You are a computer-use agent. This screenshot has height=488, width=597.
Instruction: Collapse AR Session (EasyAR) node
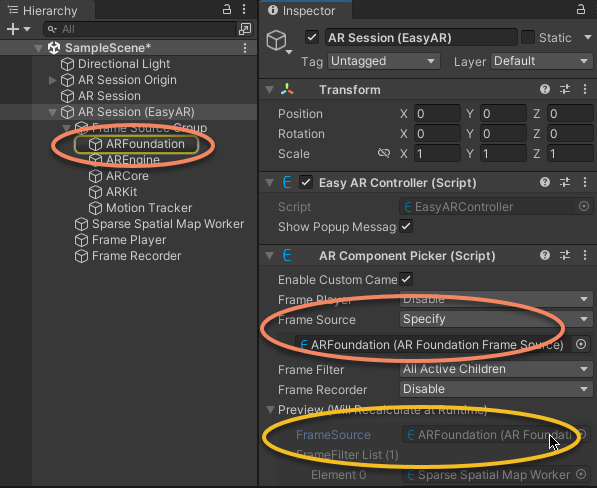(53, 112)
